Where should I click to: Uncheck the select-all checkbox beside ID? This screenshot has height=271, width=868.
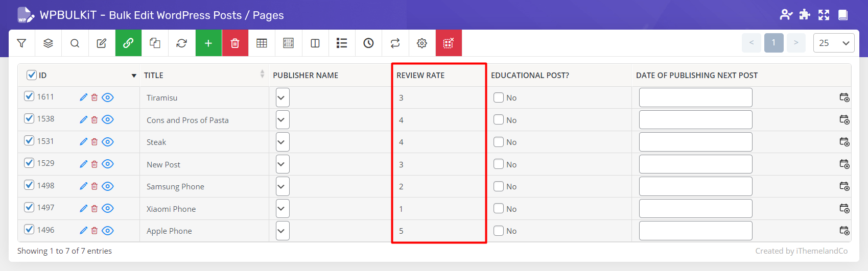tap(32, 75)
